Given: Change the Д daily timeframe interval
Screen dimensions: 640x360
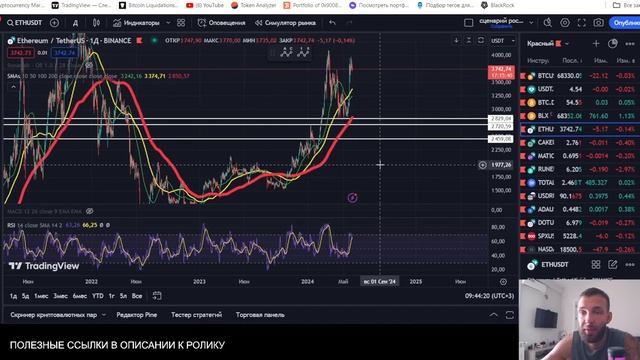Looking at the screenshot, I should tap(76, 23).
